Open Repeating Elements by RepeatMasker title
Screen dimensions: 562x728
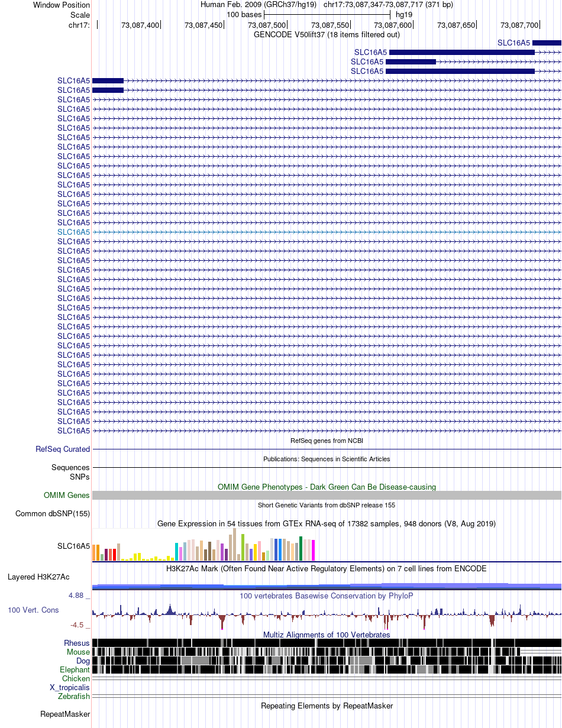(x=327, y=706)
